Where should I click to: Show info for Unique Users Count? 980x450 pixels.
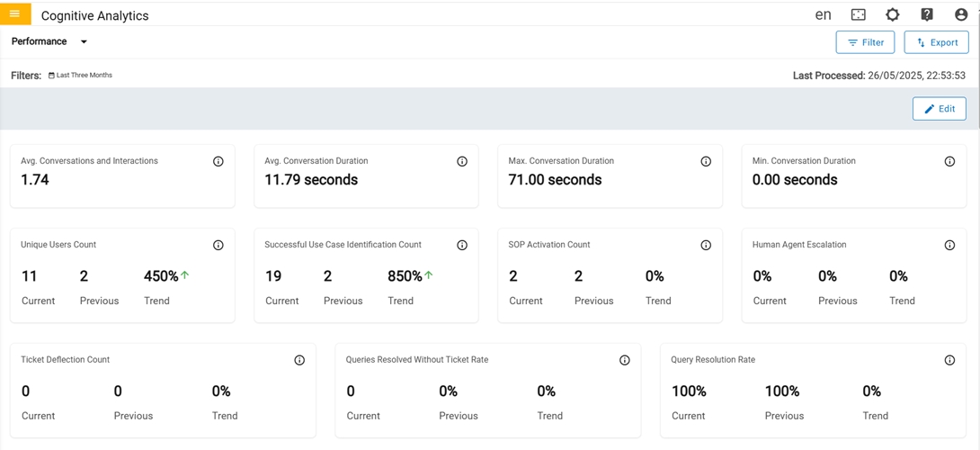click(218, 245)
